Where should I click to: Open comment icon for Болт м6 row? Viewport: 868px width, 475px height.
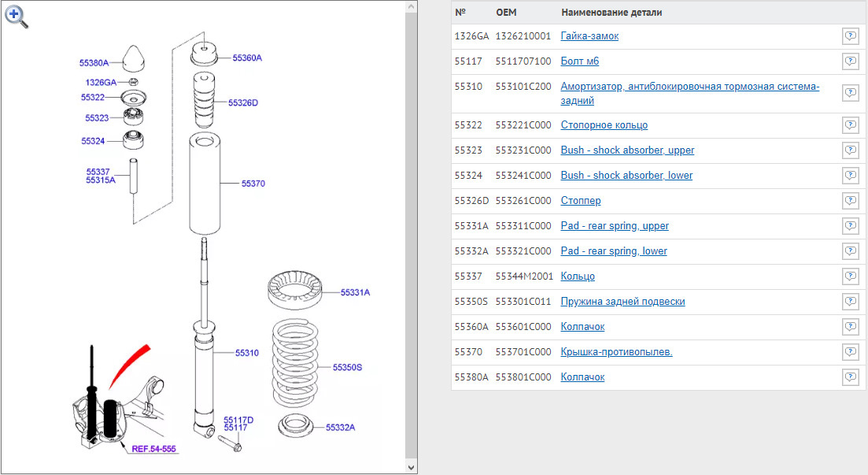(x=850, y=61)
